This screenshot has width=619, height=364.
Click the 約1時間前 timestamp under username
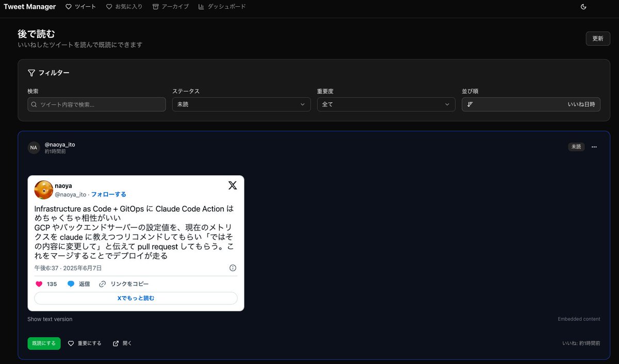(55, 152)
